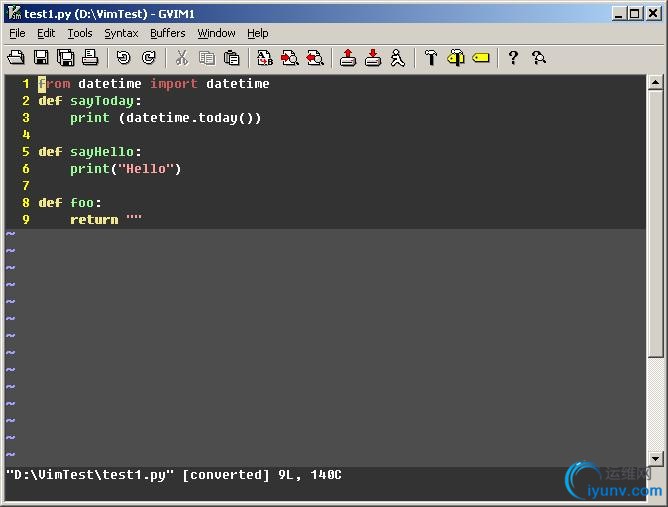Click the Run Script icon
668x507 pixels.
(x=397, y=58)
